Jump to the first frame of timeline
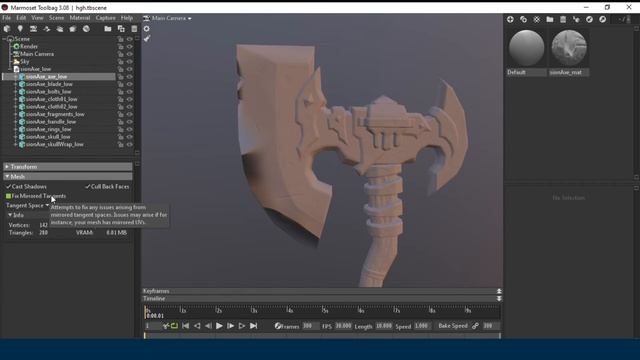This screenshot has width=640, height=360. pyautogui.click(x=186, y=326)
